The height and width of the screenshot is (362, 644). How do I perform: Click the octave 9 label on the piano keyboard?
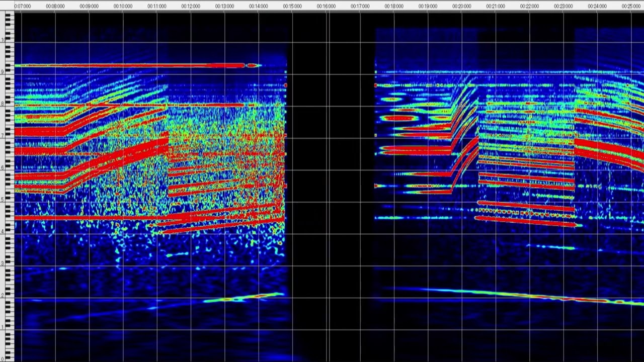point(3,72)
